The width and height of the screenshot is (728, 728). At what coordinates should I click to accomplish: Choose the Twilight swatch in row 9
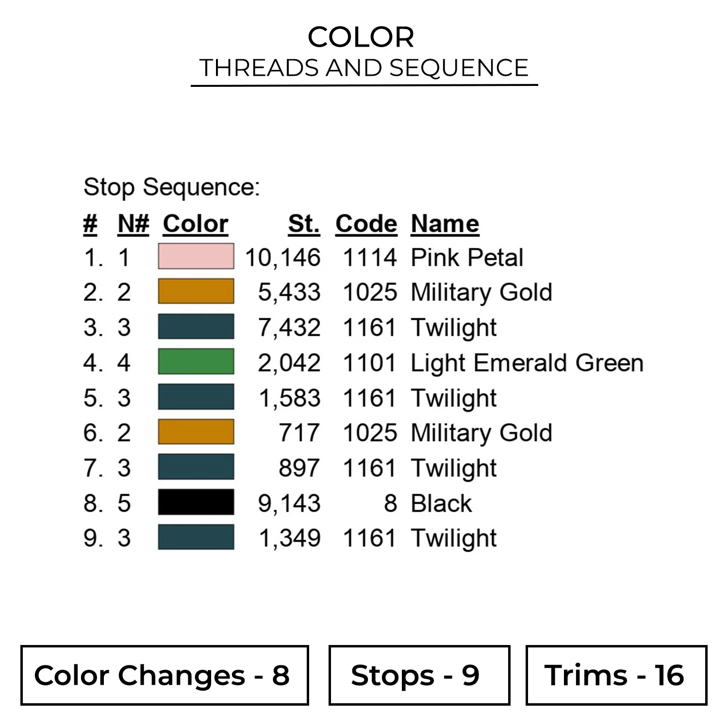(x=196, y=537)
